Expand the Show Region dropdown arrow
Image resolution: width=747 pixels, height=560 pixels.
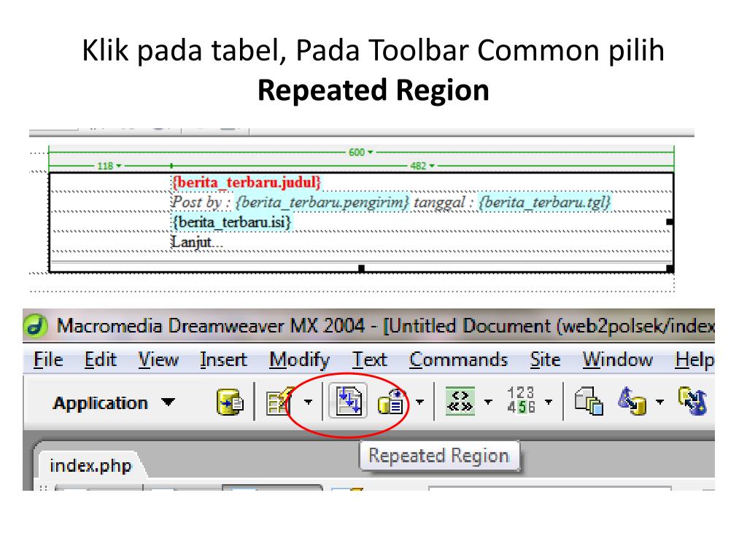(x=419, y=402)
